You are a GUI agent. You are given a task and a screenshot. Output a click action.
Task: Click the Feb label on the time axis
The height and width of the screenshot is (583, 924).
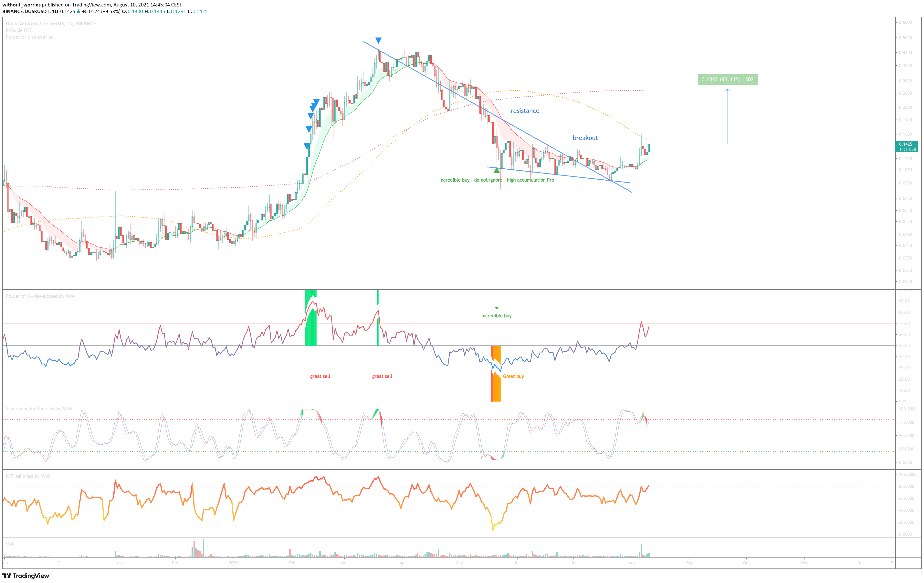click(x=292, y=563)
